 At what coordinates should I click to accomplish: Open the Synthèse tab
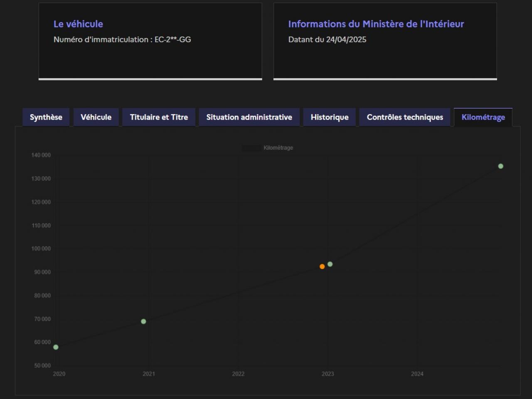click(46, 117)
